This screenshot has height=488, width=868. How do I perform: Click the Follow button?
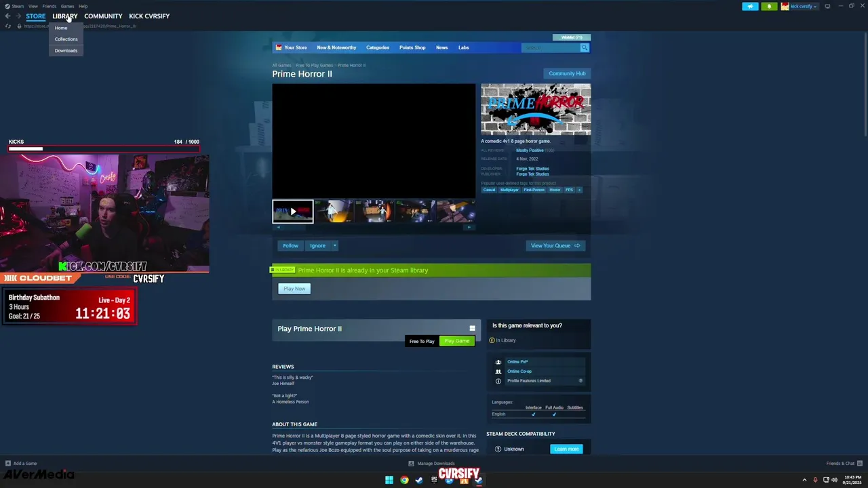point(290,245)
